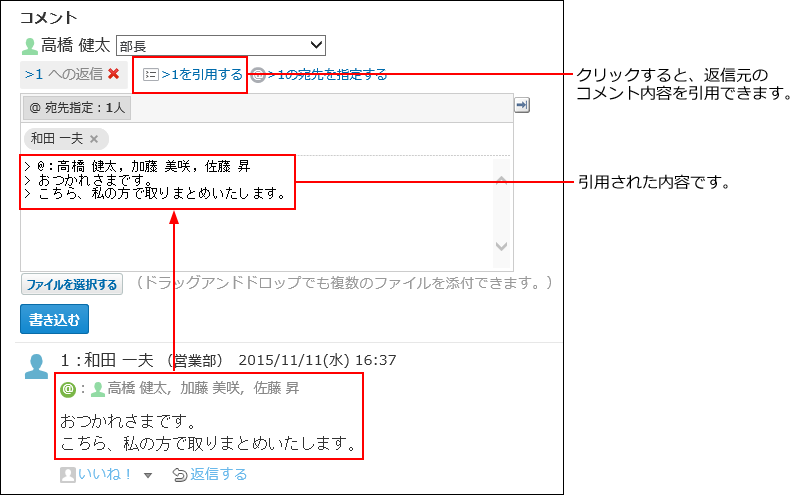Open the 部長 position dropdown
Image resolution: width=800 pixels, height=495 pixels.
tap(220, 45)
